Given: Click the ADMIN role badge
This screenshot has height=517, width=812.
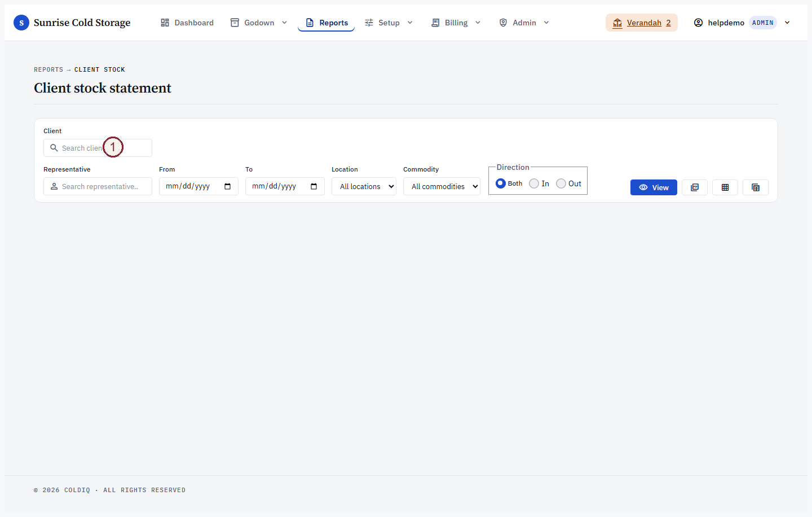Looking at the screenshot, I should (763, 23).
